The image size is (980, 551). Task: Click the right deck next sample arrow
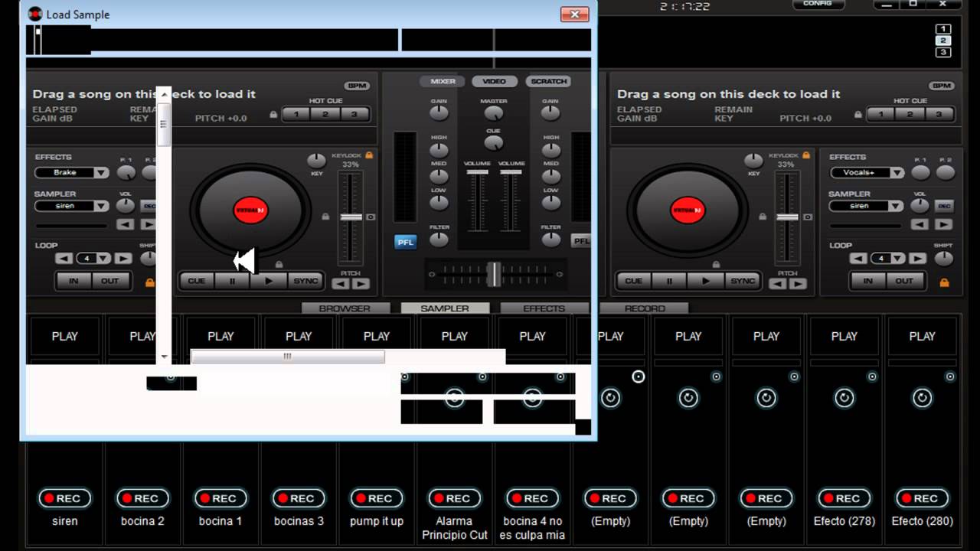[x=944, y=224]
